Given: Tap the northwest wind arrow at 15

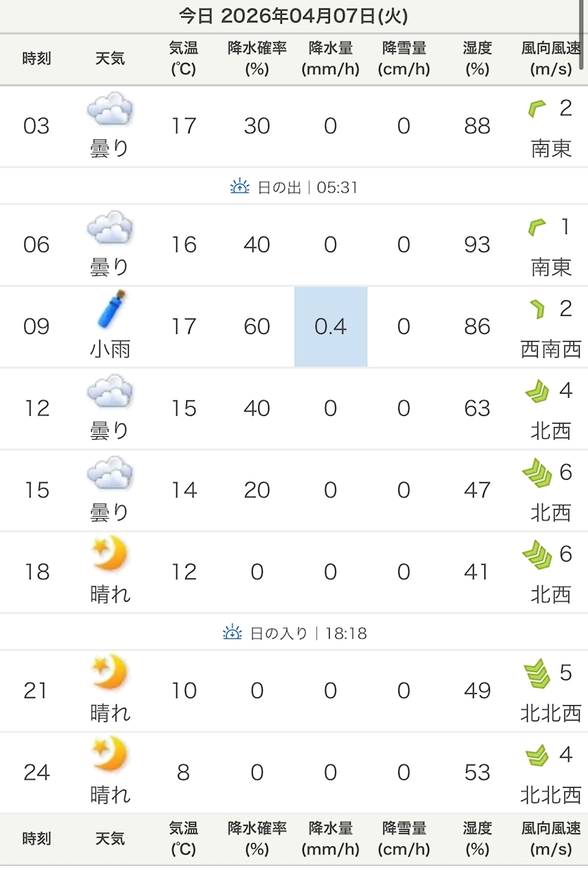Looking at the screenshot, I should (537, 474).
